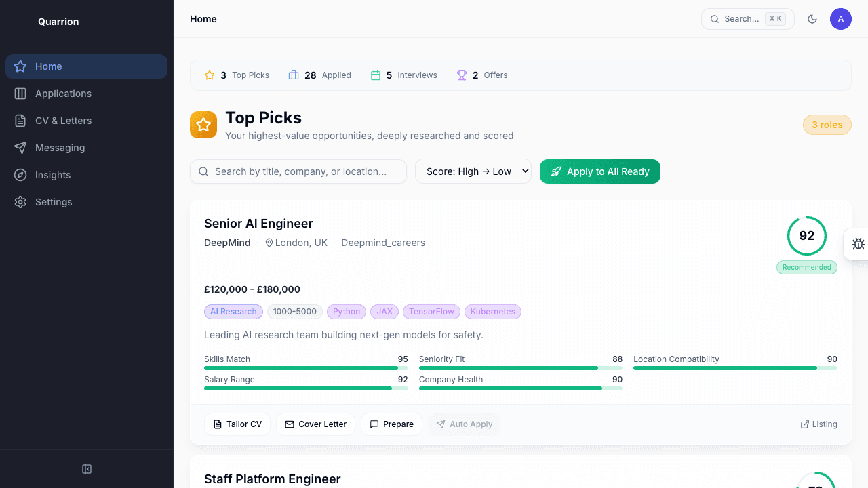Focus the search by title field
Screen dimensions: 868x488
pyautogui.click(x=298, y=171)
